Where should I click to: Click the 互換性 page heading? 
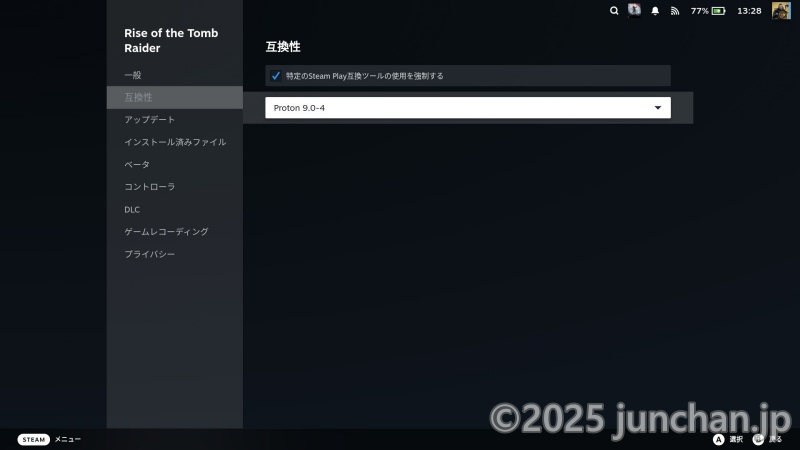point(283,47)
